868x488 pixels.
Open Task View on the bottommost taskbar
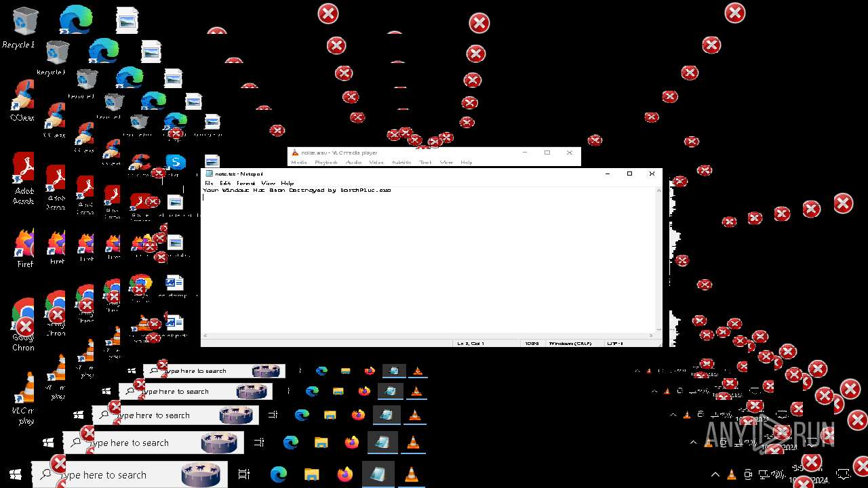click(x=244, y=475)
